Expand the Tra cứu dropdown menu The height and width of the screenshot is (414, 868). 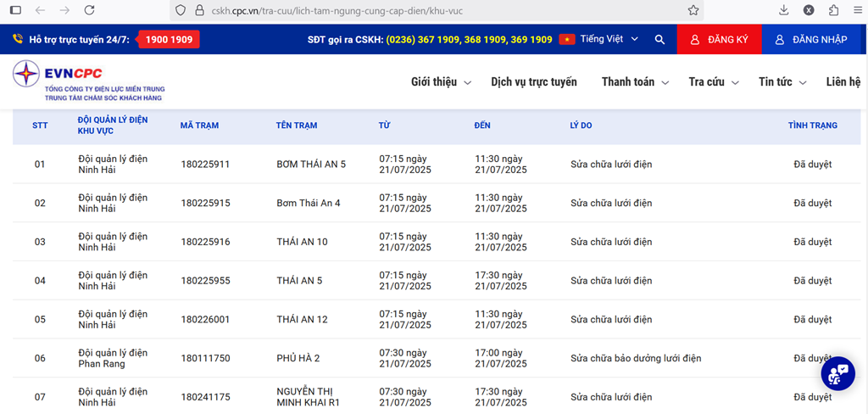(x=714, y=82)
